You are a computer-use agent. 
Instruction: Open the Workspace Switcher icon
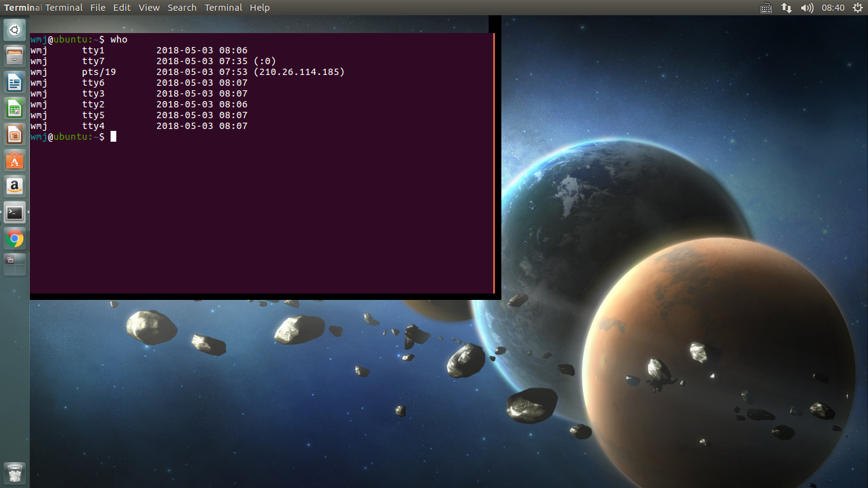coord(15,264)
